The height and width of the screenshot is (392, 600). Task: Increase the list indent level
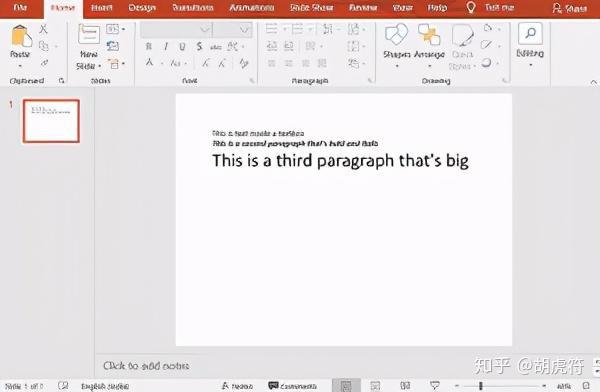tap(289, 46)
